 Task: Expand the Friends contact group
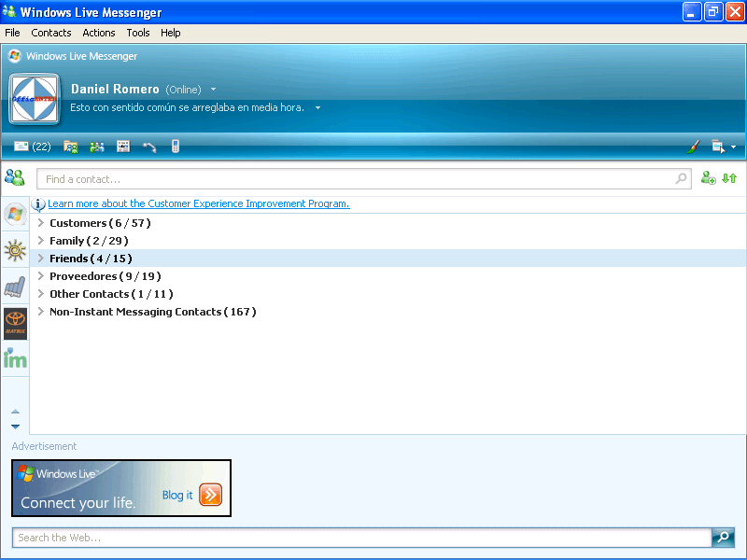point(39,259)
